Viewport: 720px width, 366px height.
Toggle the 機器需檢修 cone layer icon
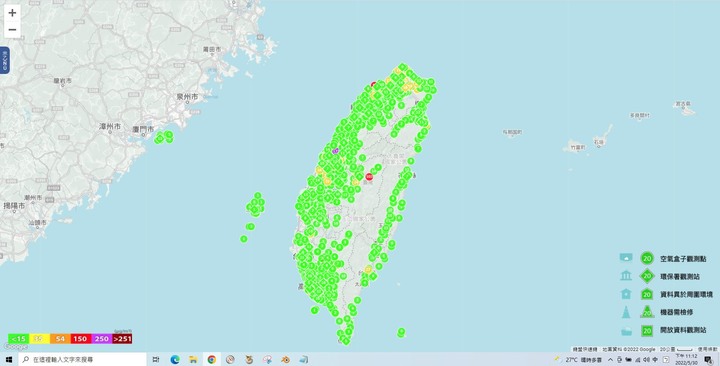626,312
